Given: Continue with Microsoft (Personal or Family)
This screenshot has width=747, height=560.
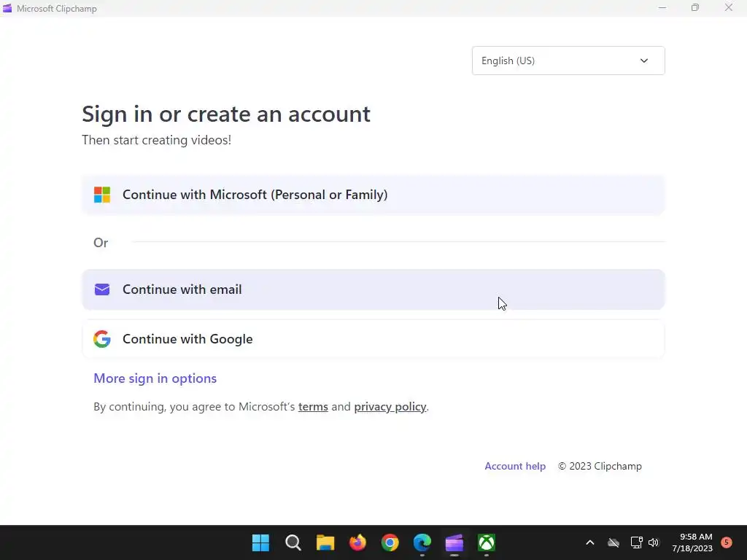Looking at the screenshot, I should point(373,195).
